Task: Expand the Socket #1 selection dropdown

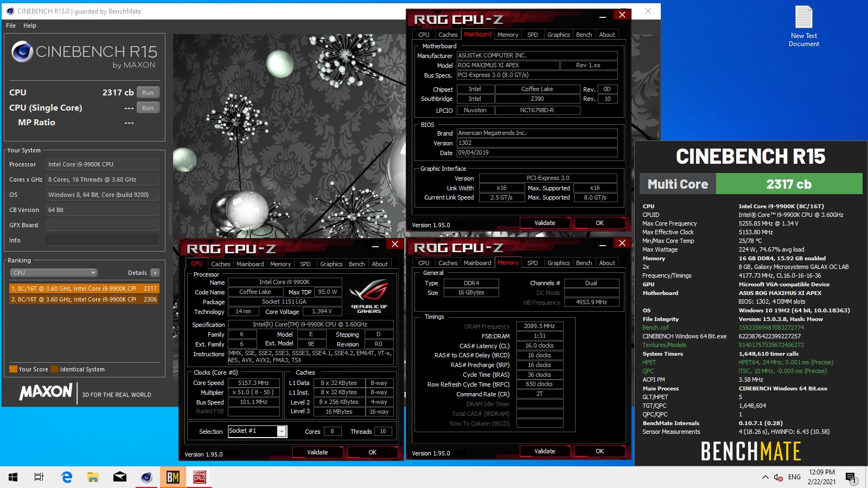Action: coord(282,431)
